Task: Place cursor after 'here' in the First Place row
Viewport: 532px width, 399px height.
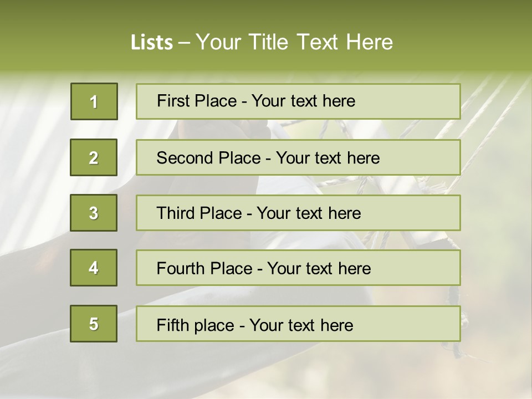Action: pos(356,101)
